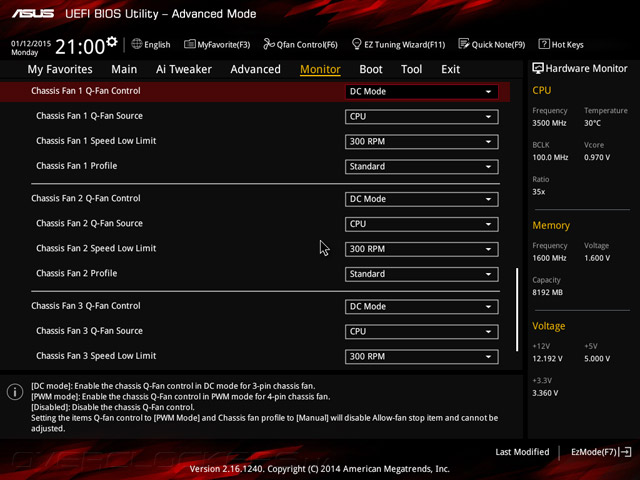Image resolution: width=640 pixels, height=480 pixels.
Task: Open Chassis Fan 2 Speed Low Limit dropdown
Action: point(422,249)
